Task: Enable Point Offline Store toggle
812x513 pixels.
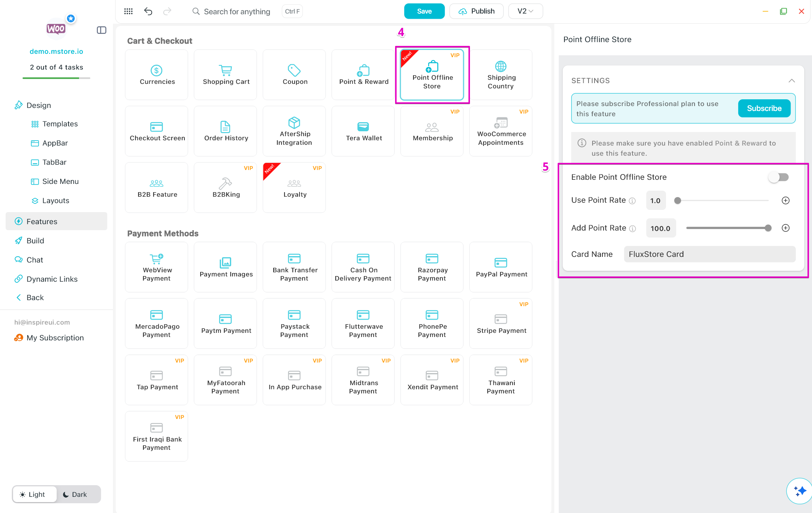Action: 779,177
